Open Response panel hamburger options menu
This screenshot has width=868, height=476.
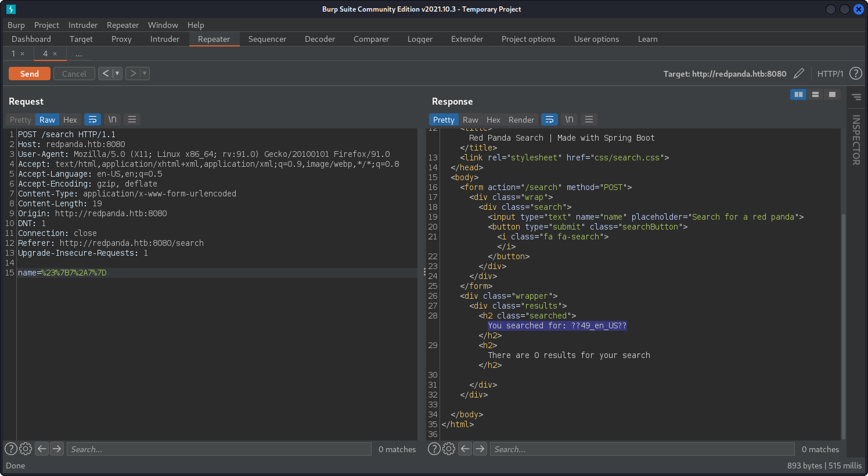[x=589, y=119]
